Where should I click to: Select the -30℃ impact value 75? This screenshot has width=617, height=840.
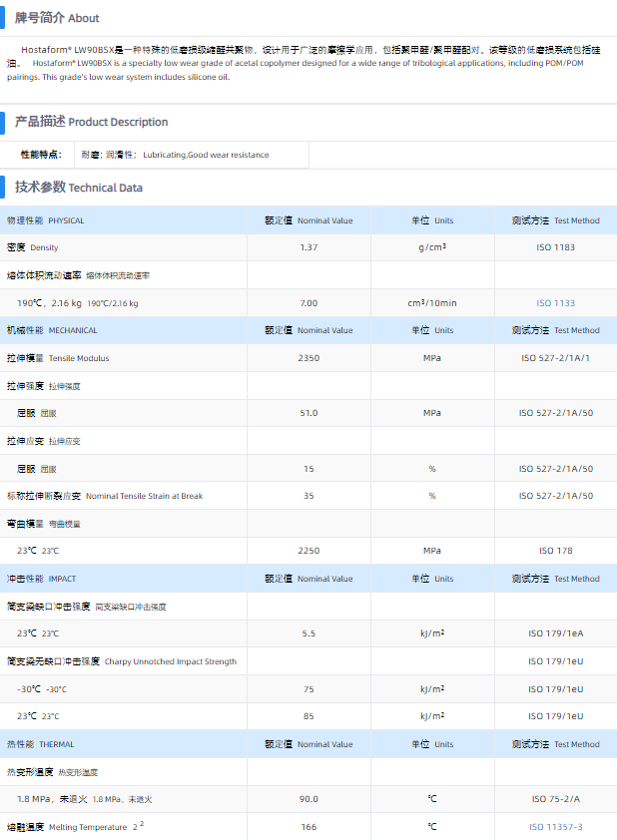click(308, 689)
